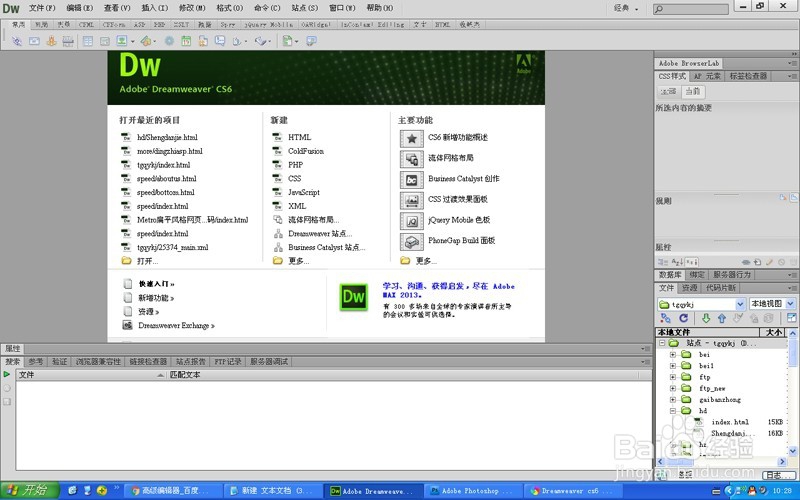Switch to 新建 文本文档 taskbar window
Viewport: 800px width, 500px height.
point(272,491)
